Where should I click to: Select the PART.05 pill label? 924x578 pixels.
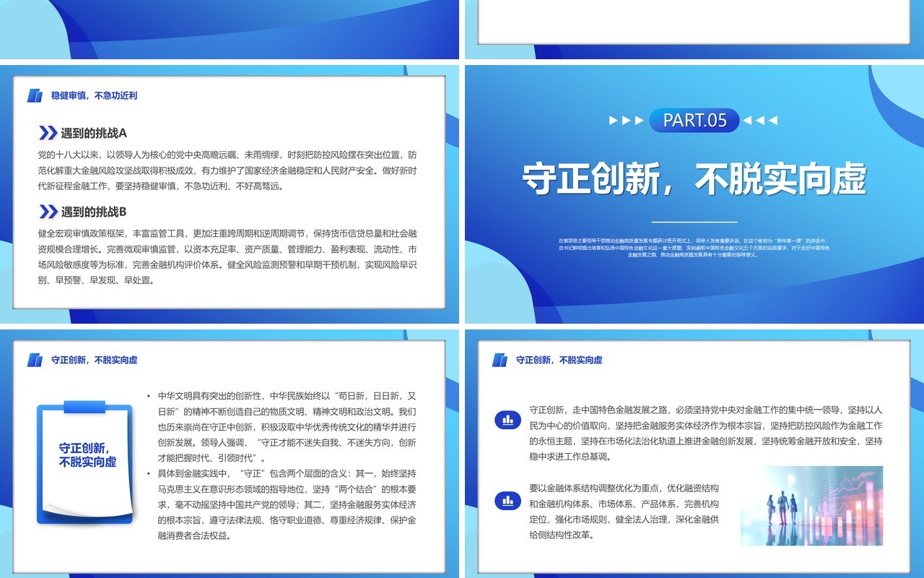[694, 121]
